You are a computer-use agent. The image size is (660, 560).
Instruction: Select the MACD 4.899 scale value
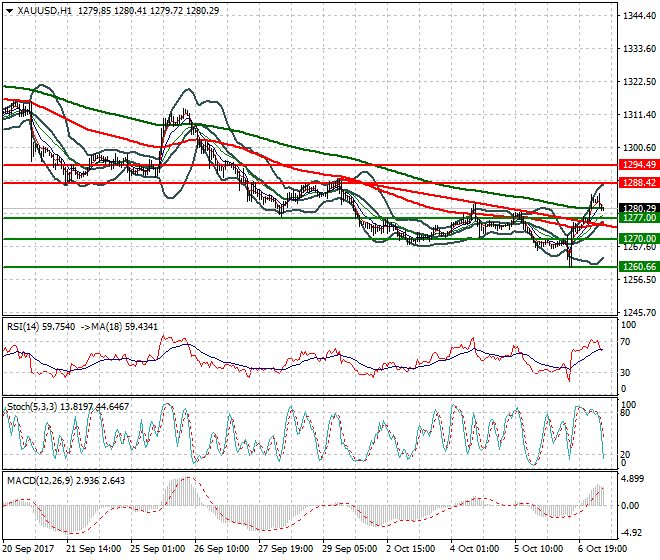(x=633, y=479)
